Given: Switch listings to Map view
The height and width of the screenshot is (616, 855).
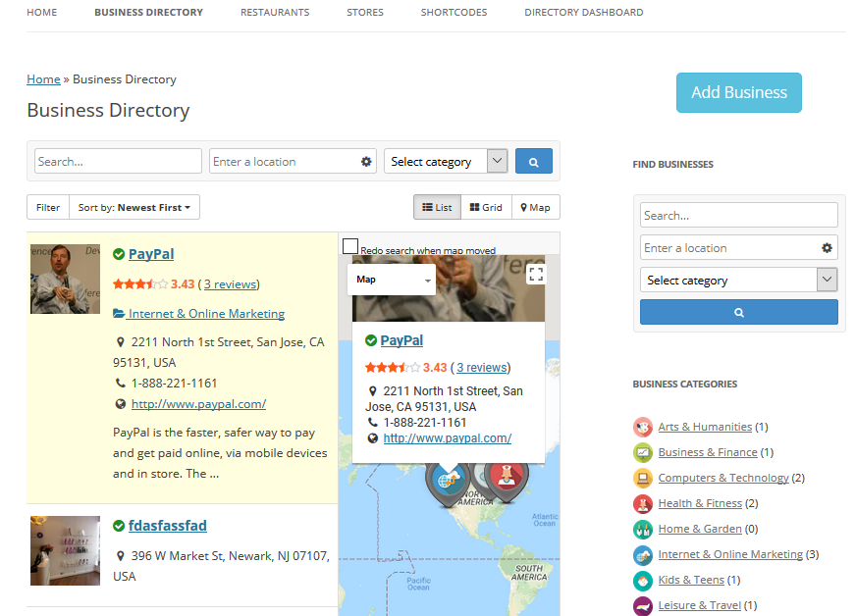Looking at the screenshot, I should (x=535, y=207).
